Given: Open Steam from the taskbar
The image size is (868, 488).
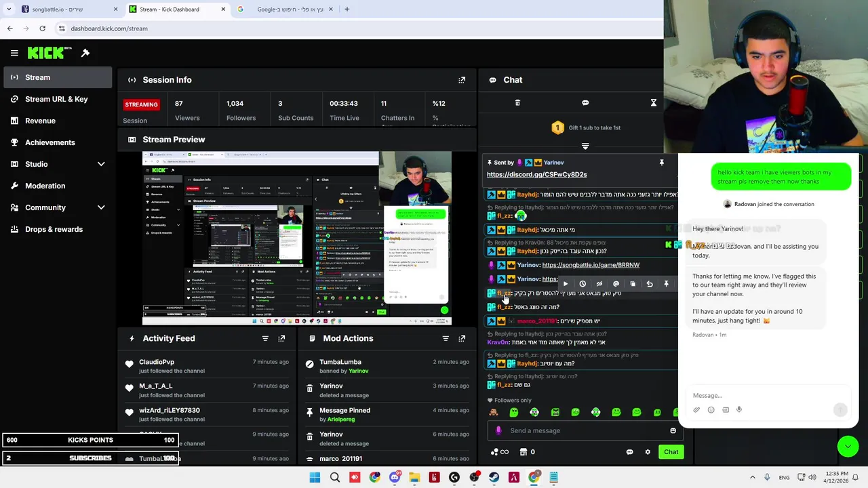Looking at the screenshot, I should (x=494, y=478).
